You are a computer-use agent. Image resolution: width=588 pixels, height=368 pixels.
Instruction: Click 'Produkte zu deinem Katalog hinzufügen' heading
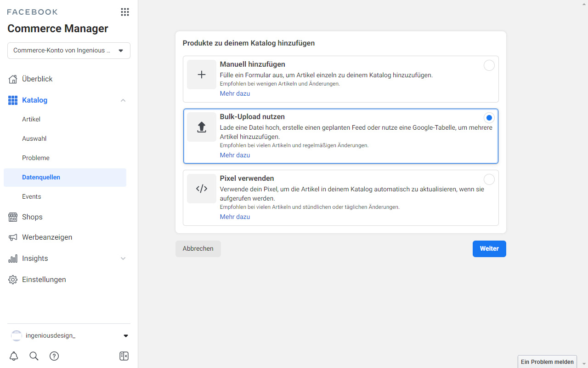(249, 43)
